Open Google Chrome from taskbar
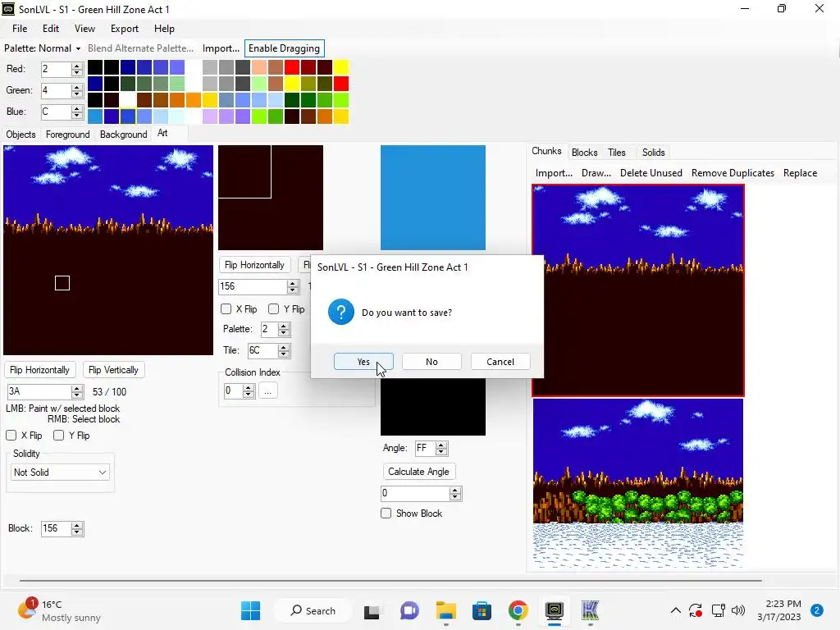 tap(518, 610)
